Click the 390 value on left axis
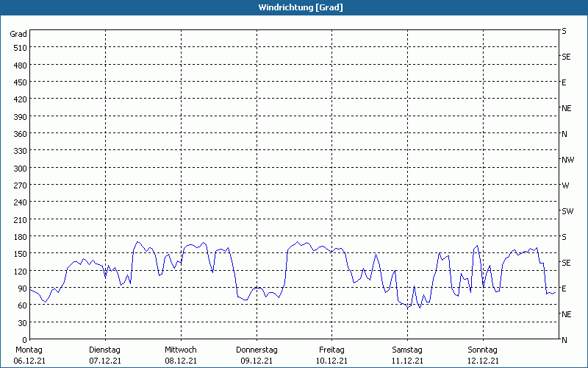 coord(21,117)
